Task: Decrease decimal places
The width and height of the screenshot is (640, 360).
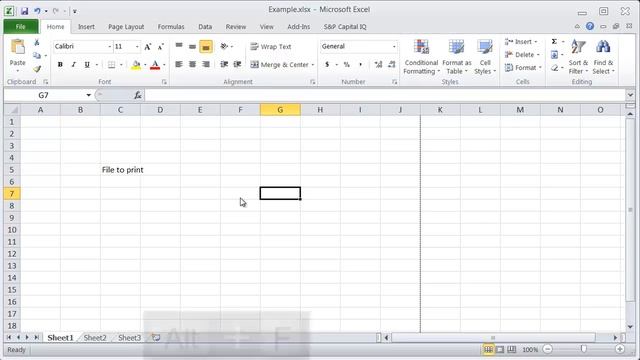Action: 391,64
